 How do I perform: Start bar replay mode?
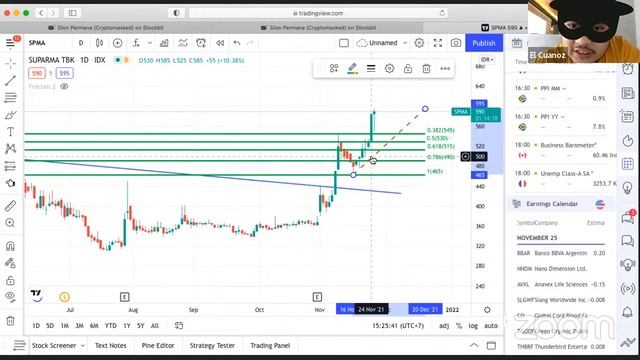(x=220, y=43)
